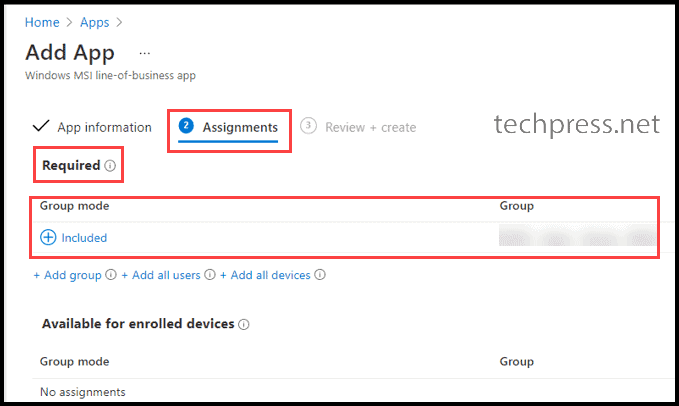Click info icon beside Available for enrolled devices
Image resolution: width=679 pixels, height=406 pixels.
click(x=244, y=324)
